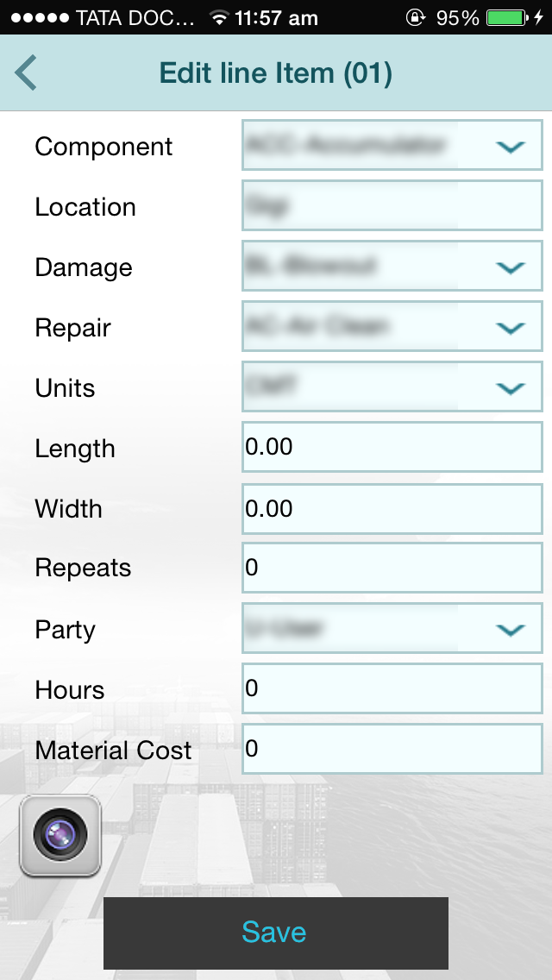Viewport: 552px width, 980px height.
Task: Tap the Width value field
Action: click(392, 508)
